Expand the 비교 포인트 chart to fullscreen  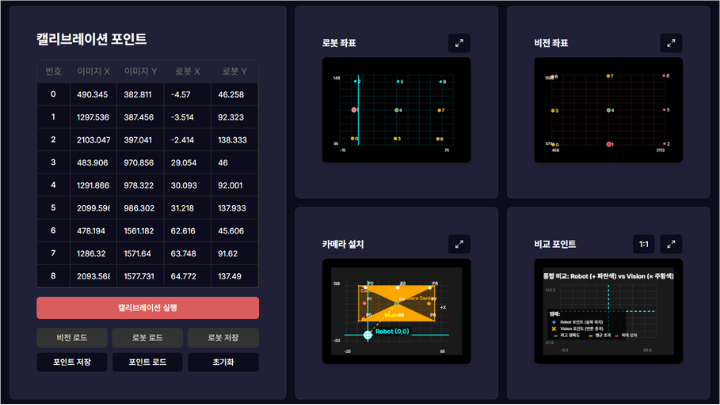(x=670, y=244)
